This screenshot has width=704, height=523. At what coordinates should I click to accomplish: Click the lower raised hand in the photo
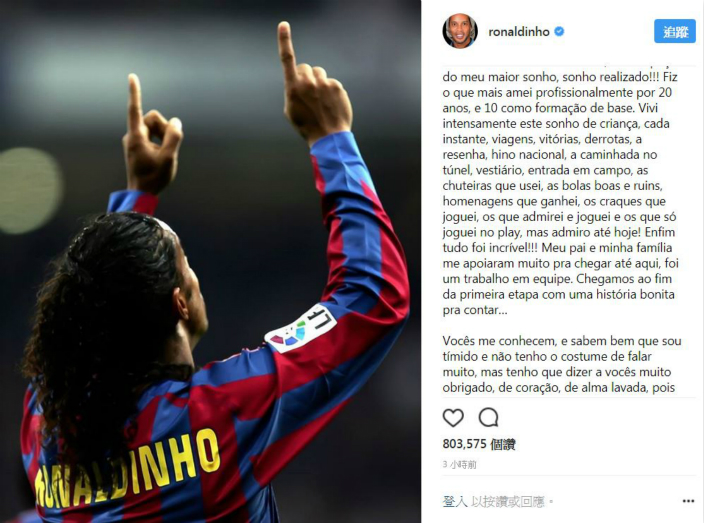click(x=150, y=135)
